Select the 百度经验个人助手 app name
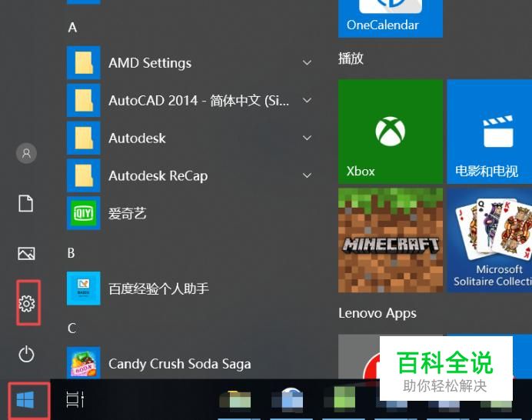 [x=158, y=289]
